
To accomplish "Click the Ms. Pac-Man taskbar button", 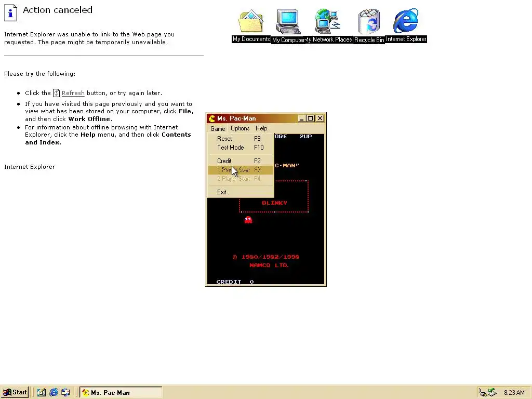I will click(121, 393).
